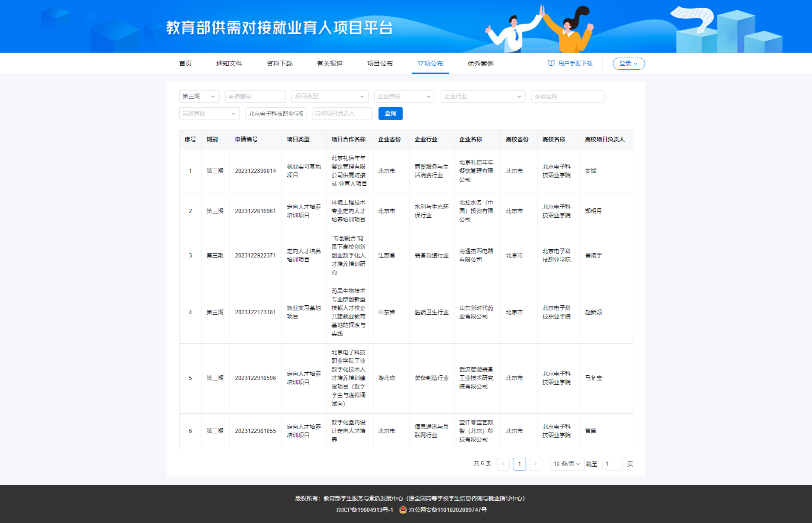Expand the 企业省份 dropdown
This screenshot has height=523, width=812.
(x=404, y=96)
